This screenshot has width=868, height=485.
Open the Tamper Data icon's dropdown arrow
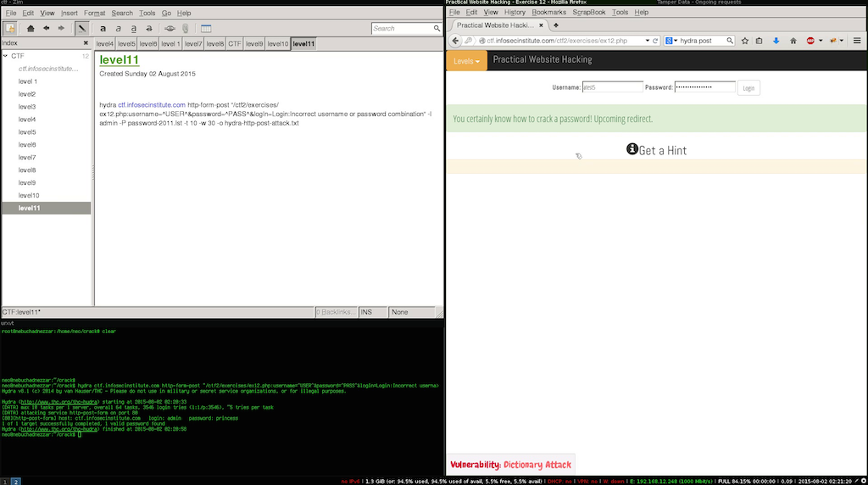(842, 41)
